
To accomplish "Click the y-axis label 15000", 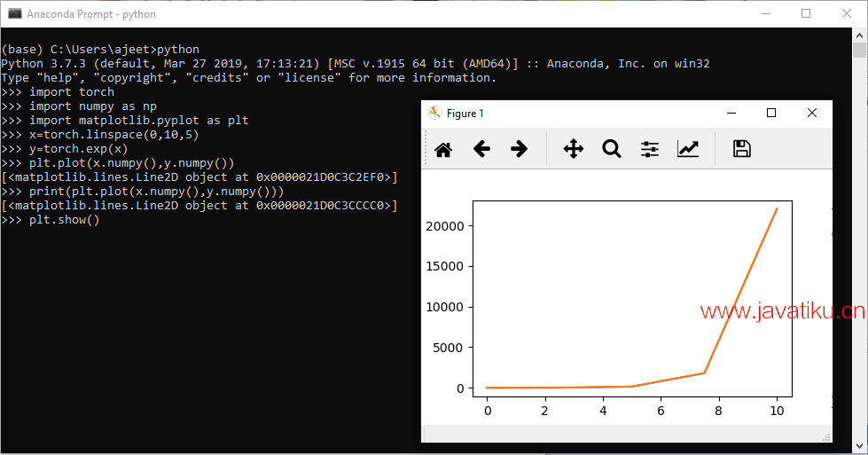I will pos(444,266).
